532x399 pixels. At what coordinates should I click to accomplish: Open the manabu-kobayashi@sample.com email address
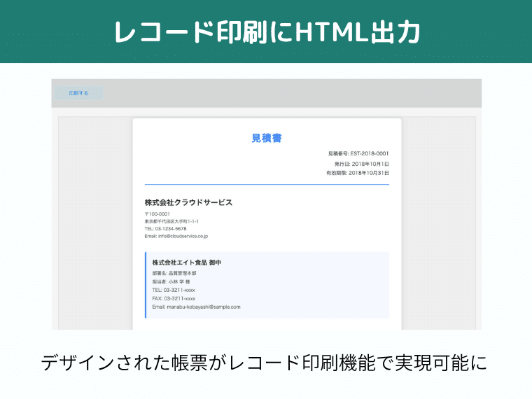click(196, 307)
